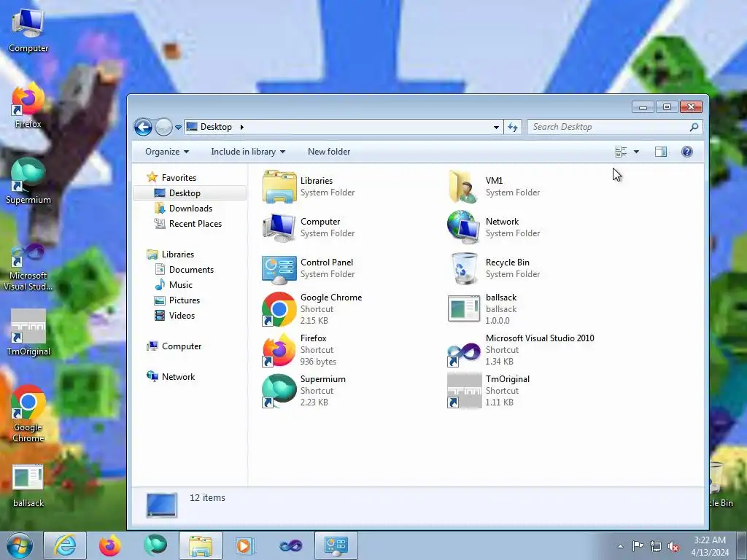Select Firefox shortcut on the desktop

point(28,106)
